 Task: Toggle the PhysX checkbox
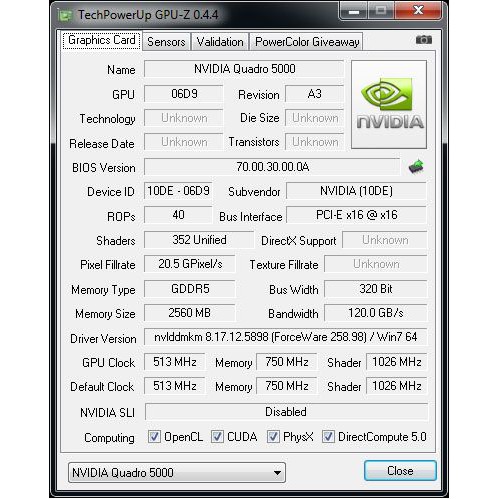click(273, 437)
